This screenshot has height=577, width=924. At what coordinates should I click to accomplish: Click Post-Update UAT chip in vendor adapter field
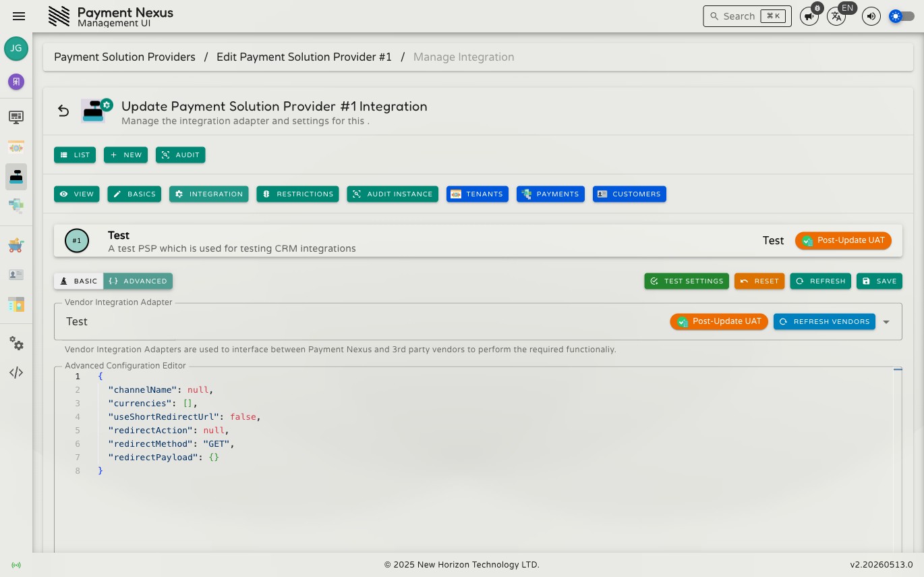point(718,322)
